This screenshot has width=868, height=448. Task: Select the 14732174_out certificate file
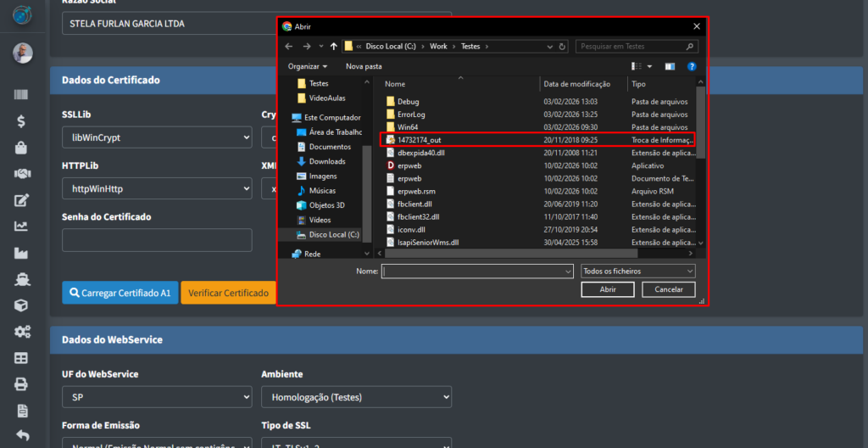(x=420, y=139)
